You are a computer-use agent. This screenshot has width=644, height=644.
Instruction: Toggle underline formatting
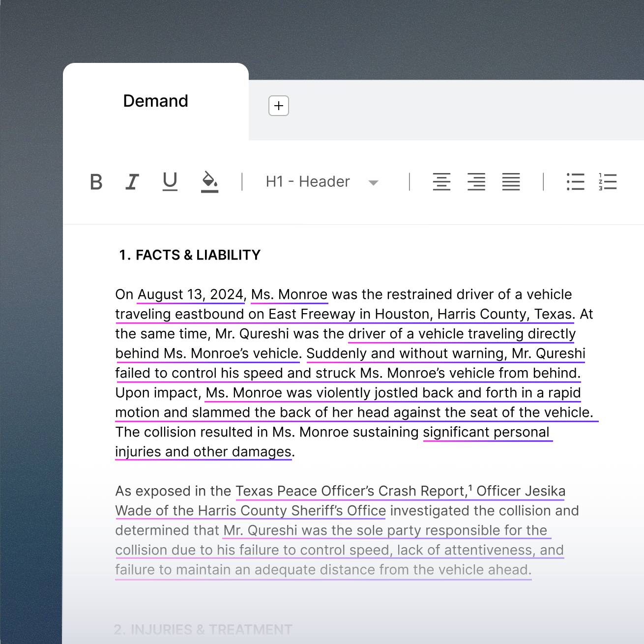(x=170, y=181)
